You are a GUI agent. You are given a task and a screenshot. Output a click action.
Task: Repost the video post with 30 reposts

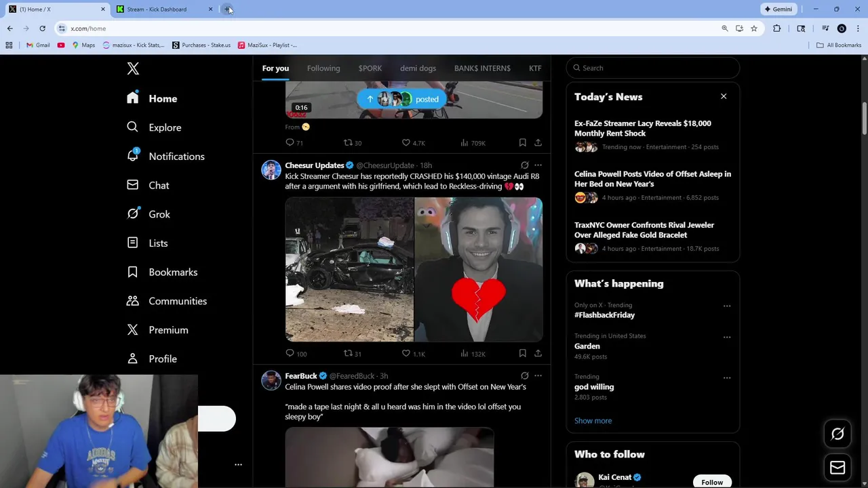click(x=352, y=142)
